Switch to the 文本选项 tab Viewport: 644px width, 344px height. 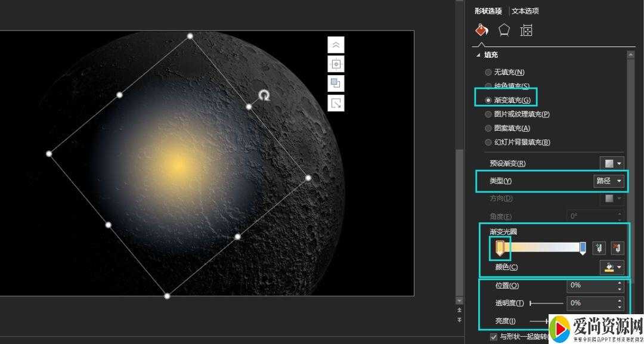(x=525, y=11)
